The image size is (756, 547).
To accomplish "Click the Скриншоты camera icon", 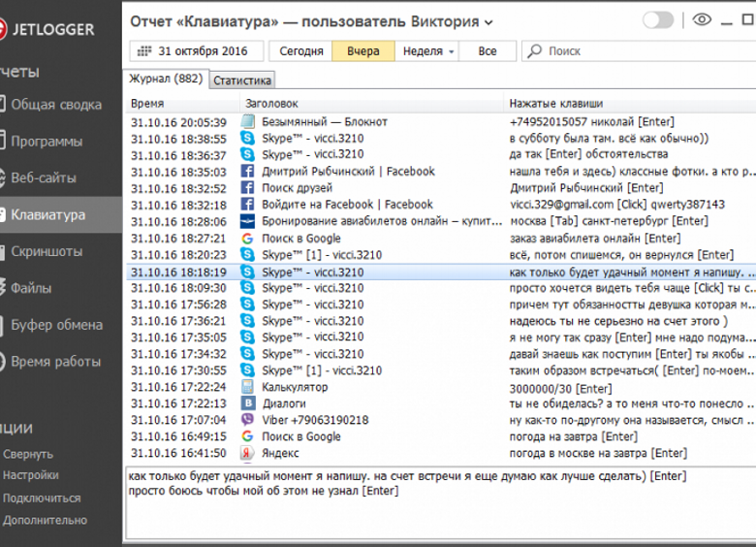I will (2, 251).
